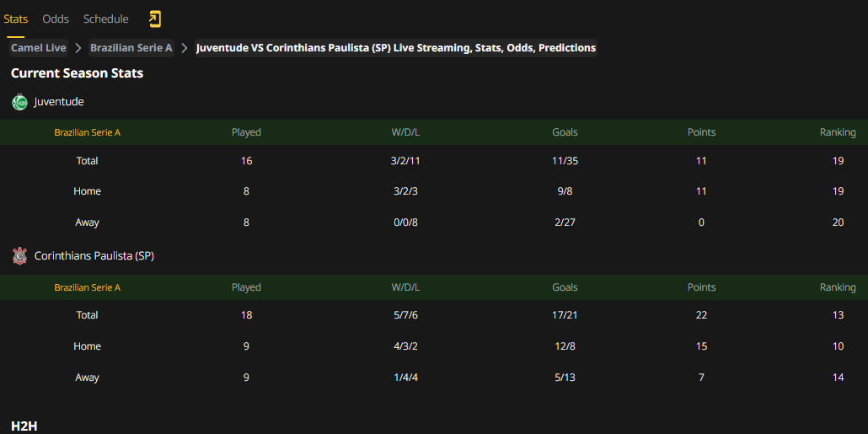Select Corinthians' Home row
Viewport: 868px width, 434px height.
coord(434,346)
